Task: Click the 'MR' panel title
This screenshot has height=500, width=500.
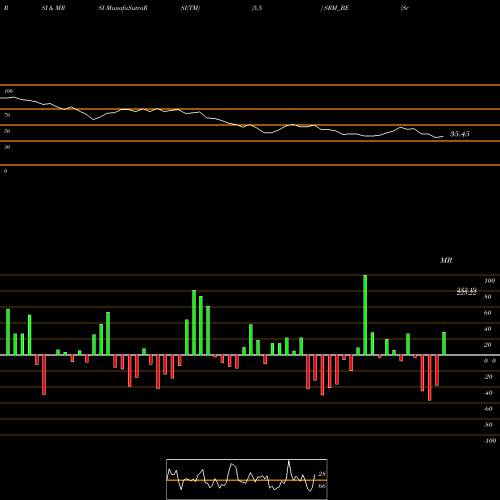Action: click(x=446, y=260)
